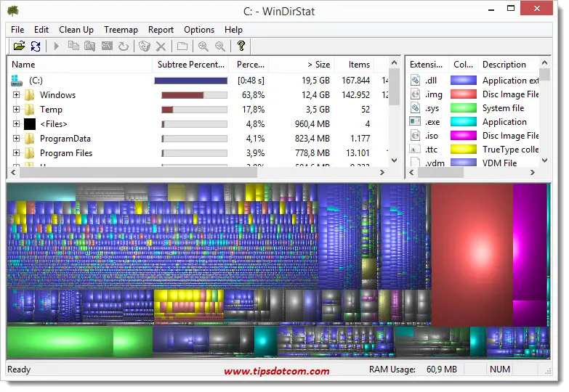Click the red .img color swatch
569x392 pixels.
pos(464,94)
